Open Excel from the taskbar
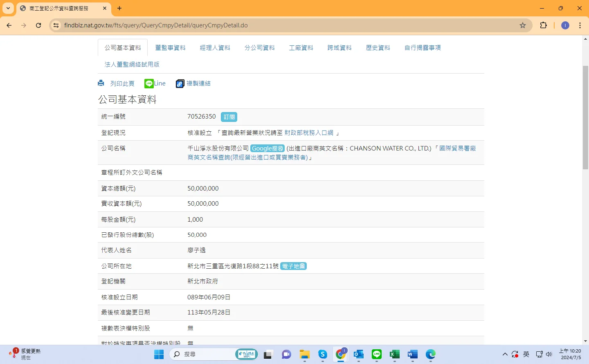Screen dimensions: 589x364 coord(394,354)
